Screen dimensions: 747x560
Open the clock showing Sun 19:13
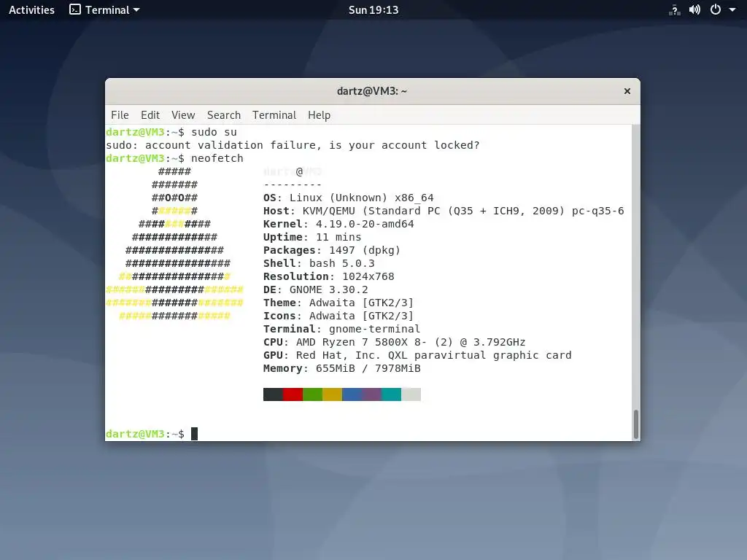coord(373,10)
